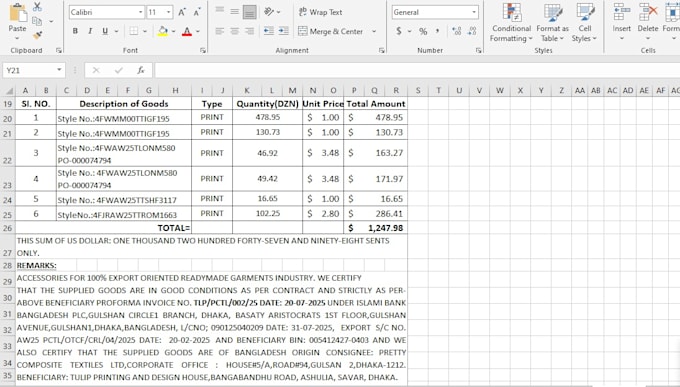Toggle Italic formatting
The height and width of the screenshot is (387, 680).
coord(90,31)
